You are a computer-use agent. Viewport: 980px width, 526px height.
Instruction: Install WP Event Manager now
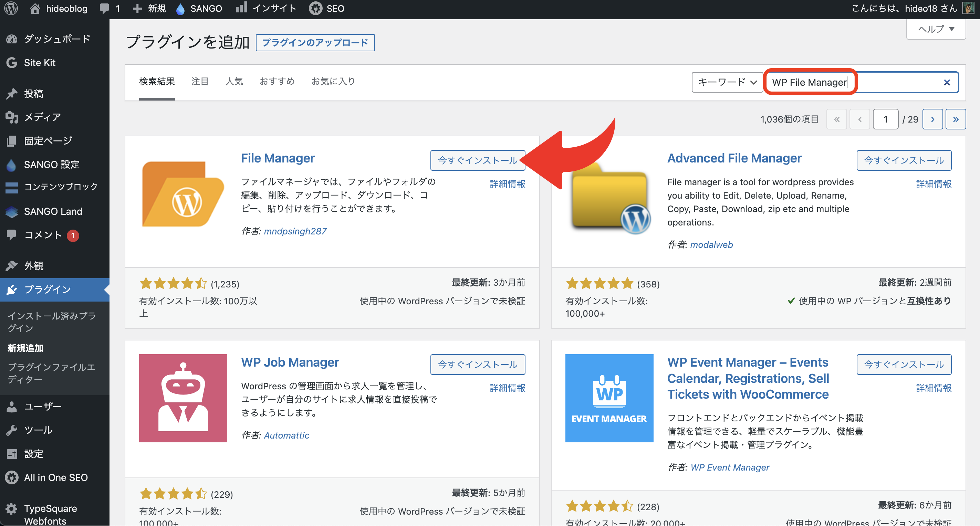click(904, 364)
